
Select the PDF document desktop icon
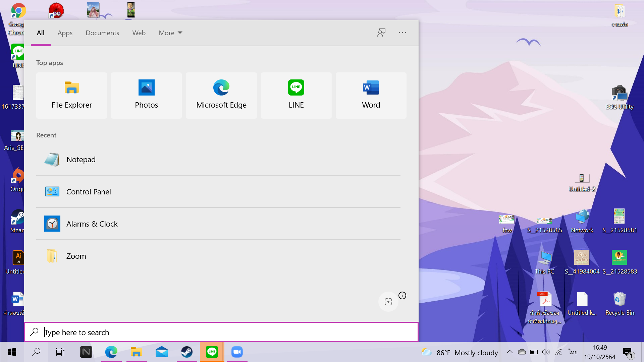[x=544, y=308]
